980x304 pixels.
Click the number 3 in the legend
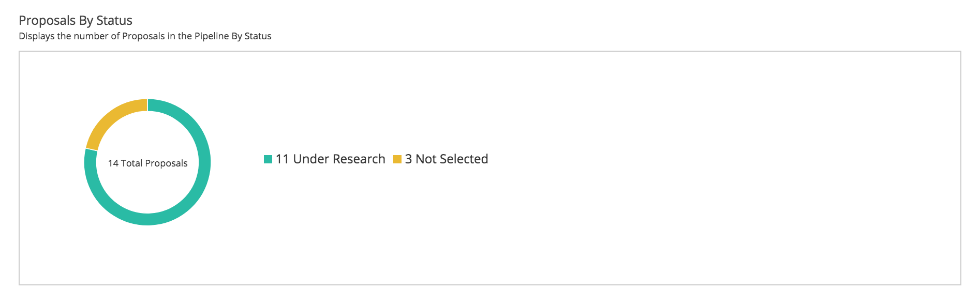tap(408, 159)
